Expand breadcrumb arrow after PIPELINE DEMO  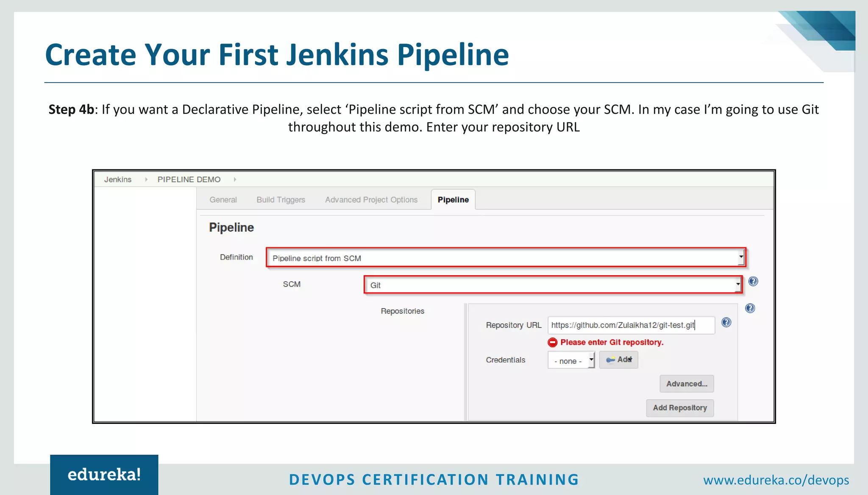(235, 180)
